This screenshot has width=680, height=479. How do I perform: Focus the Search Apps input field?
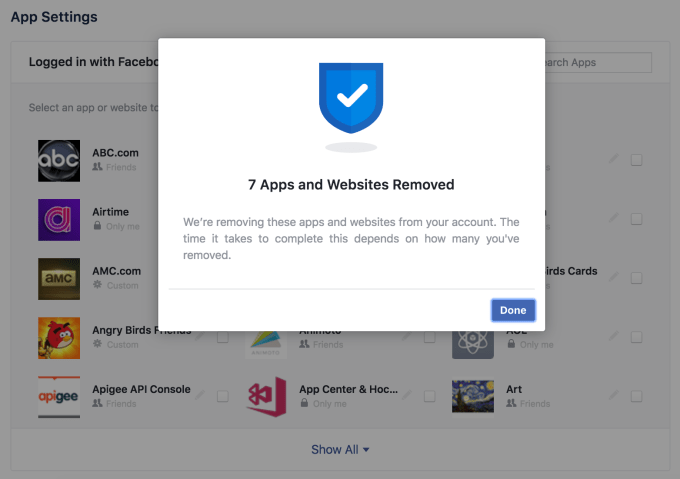[595, 62]
